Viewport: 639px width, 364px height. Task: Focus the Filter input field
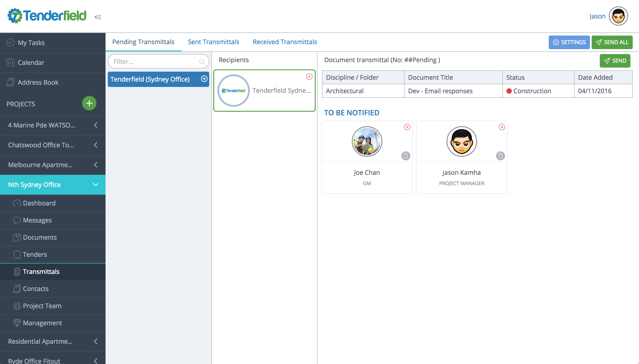click(158, 61)
